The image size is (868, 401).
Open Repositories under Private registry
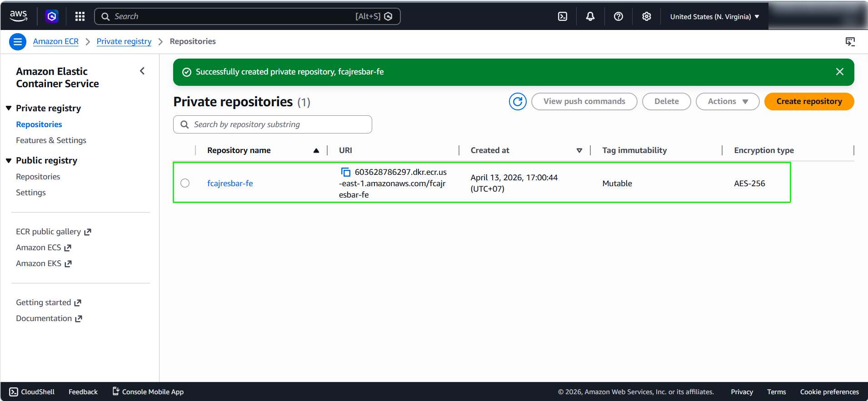(39, 124)
